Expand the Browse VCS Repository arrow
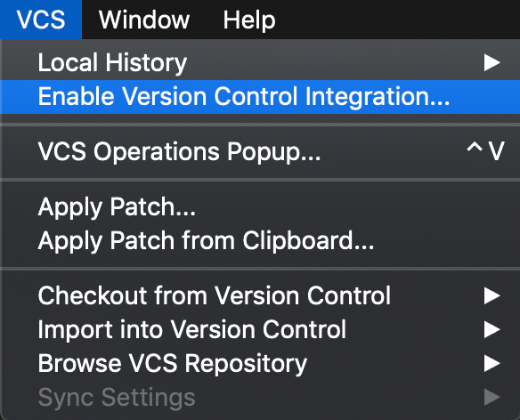Screen dimensions: 520x420 pos(492,363)
